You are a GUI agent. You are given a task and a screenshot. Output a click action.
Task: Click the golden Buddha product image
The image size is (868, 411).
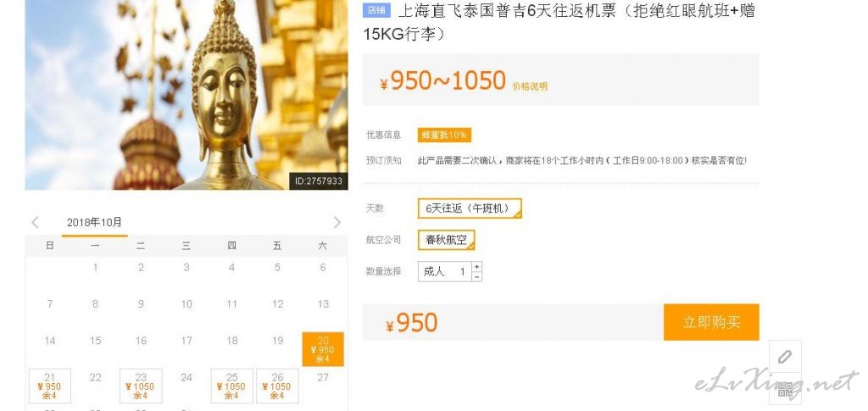click(x=186, y=95)
